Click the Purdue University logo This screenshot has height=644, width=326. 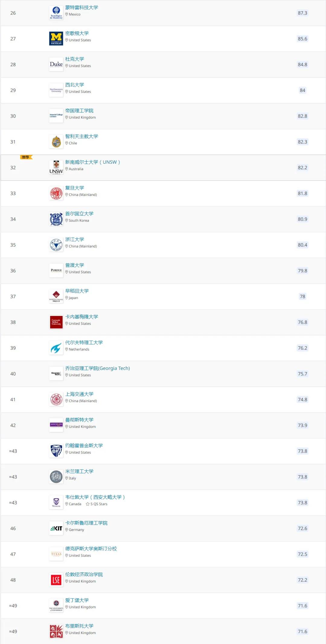[56, 271]
